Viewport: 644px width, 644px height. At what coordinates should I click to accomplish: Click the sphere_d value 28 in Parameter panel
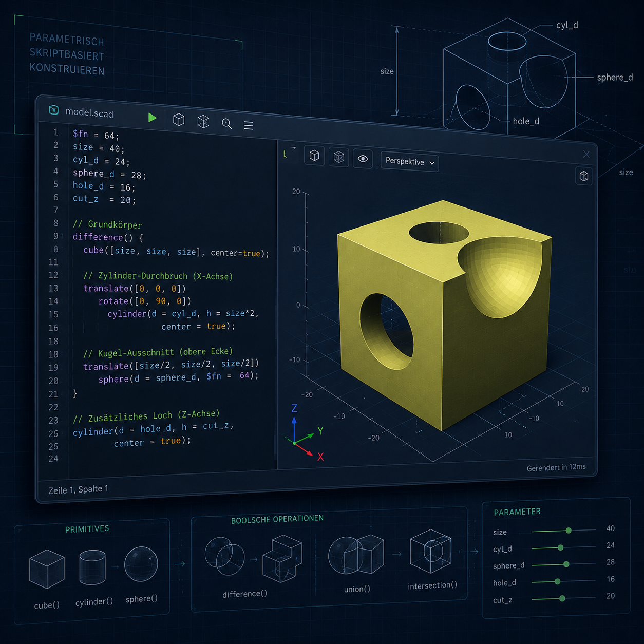pos(610,562)
